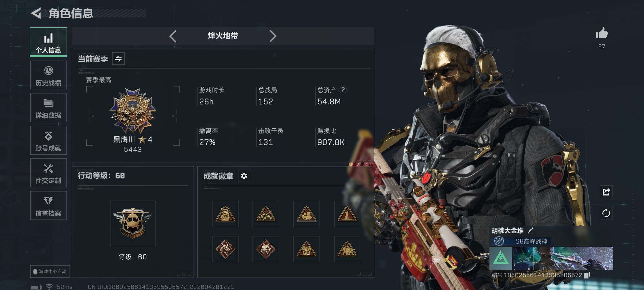The image size is (644, 290).
Task: Refresh character model with rotate icon
Action: [x=606, y=213]
